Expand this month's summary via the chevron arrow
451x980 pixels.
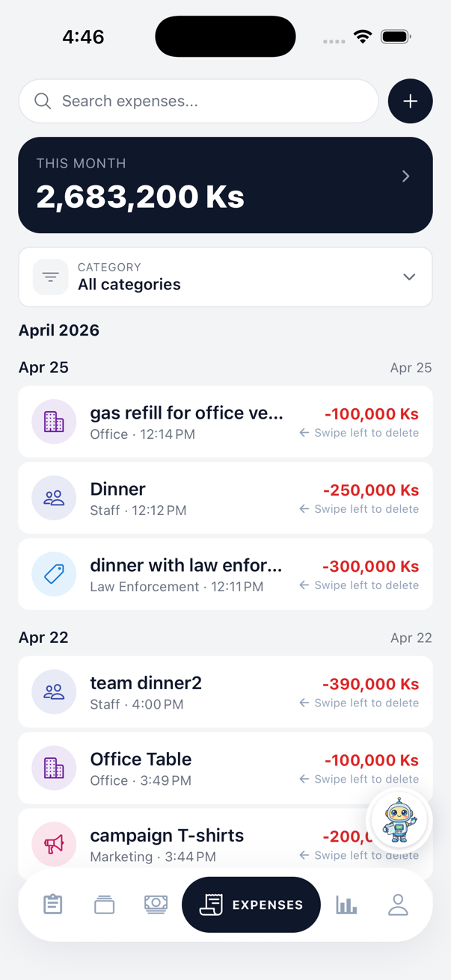click(405, 176)
